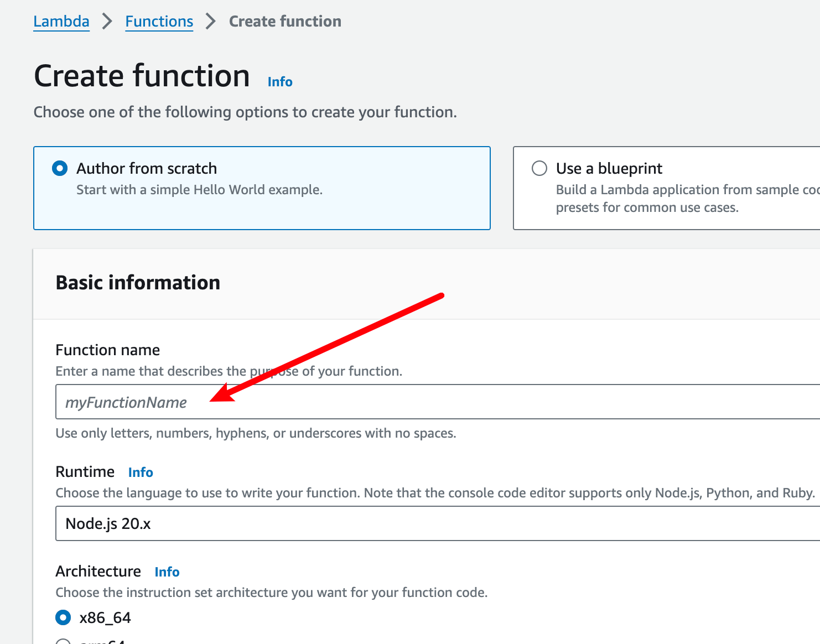820x644 pixels.
Task: Click the chevron between Lambda and Functions
Action: pyautogui.click(x=107, y=22)
